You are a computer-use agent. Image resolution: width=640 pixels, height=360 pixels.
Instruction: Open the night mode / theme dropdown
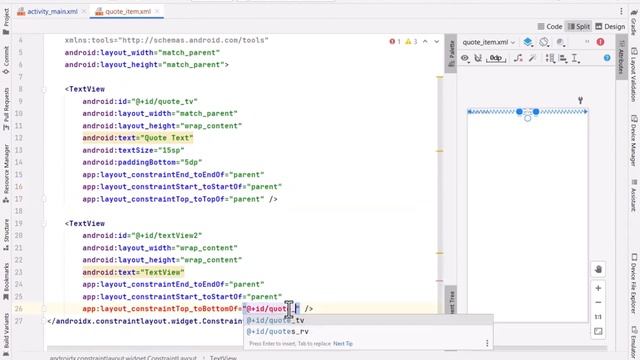[x=560, y=42]
